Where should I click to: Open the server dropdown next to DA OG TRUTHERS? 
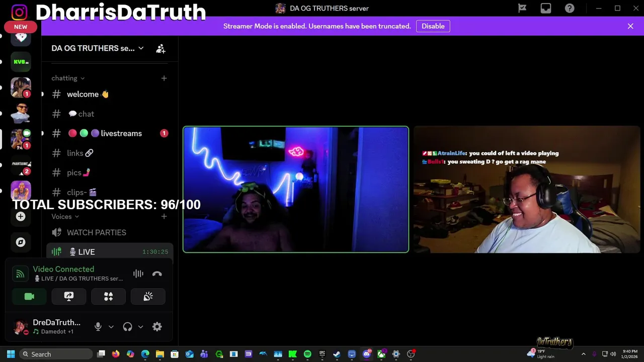click(x=141, y=48)
